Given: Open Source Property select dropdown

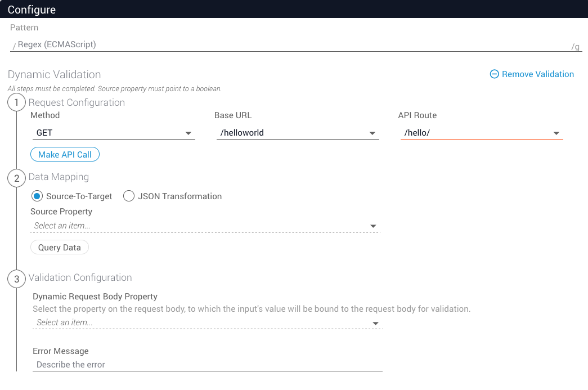Looking at the screenshot, I should coord(205,226).
